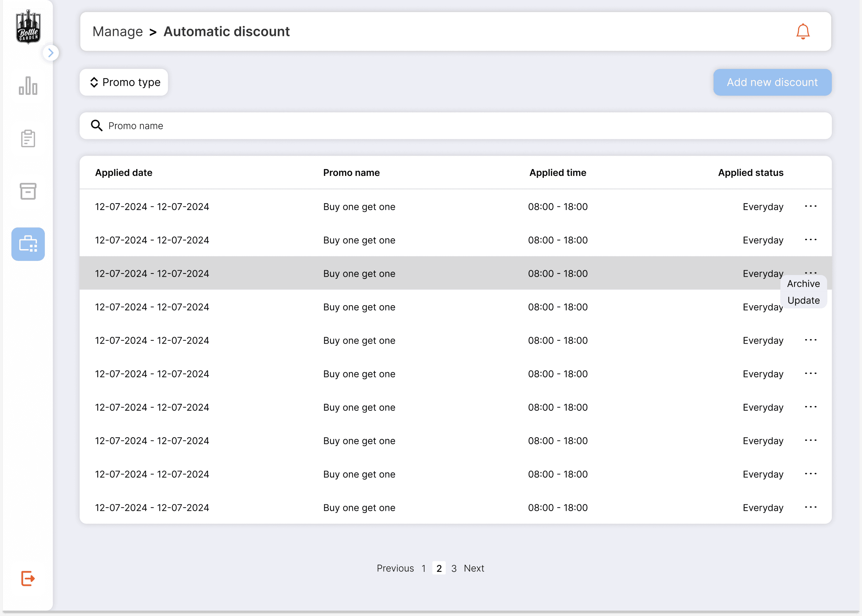Click 'Everyday' in the first row
862x616 pixels.
click(x=763, y=207)
